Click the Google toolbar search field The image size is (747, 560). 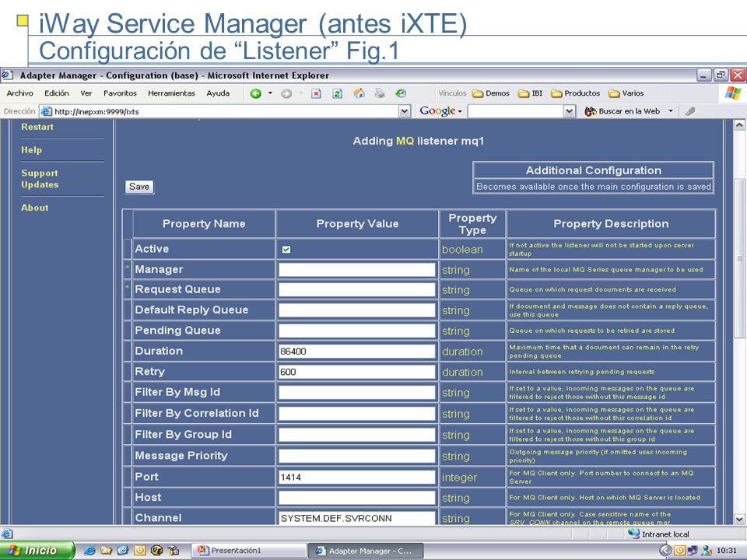517,111
